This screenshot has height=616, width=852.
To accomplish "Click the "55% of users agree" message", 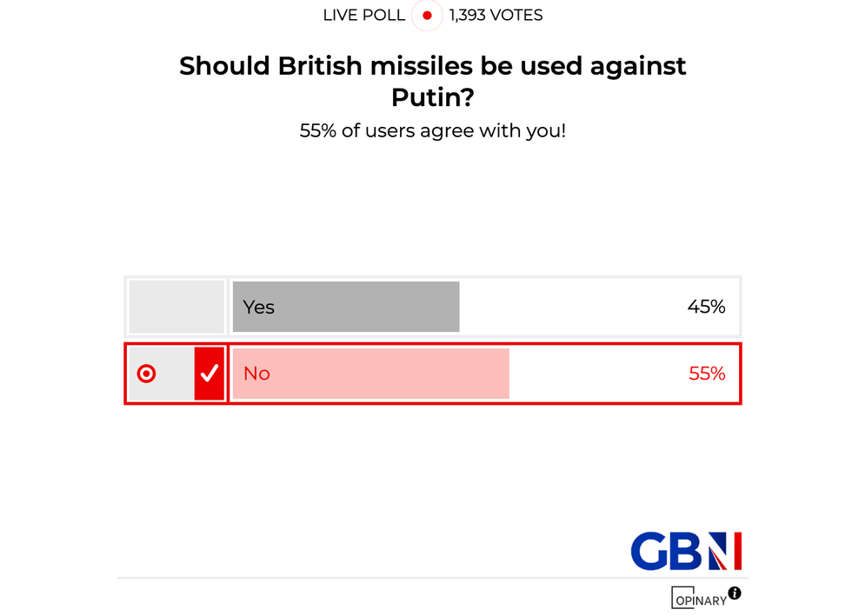I will coord(433,132).
